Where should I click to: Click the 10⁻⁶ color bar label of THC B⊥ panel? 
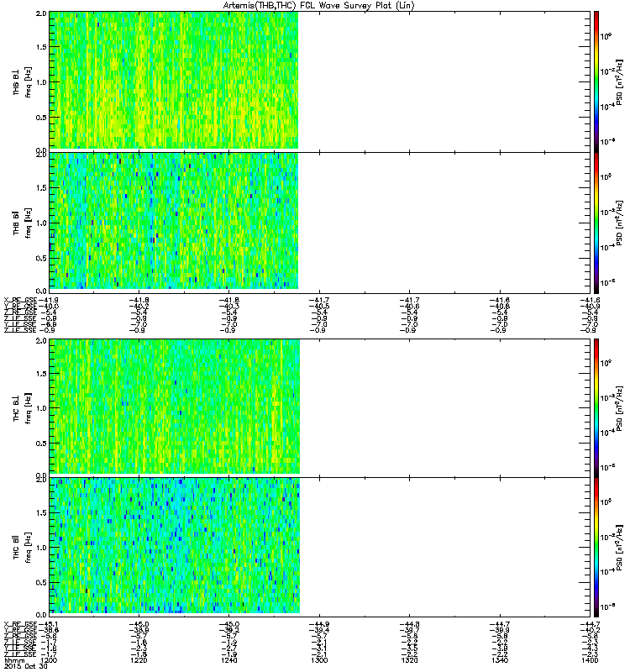pos(606,467)
